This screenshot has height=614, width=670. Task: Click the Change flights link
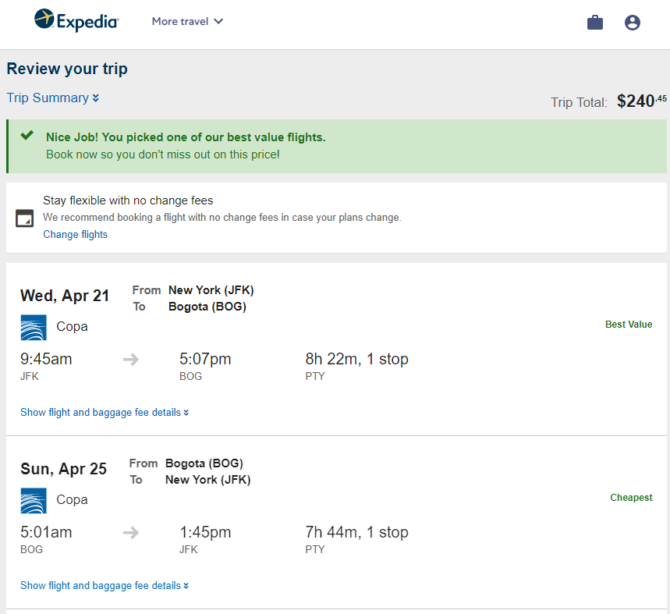75,234
